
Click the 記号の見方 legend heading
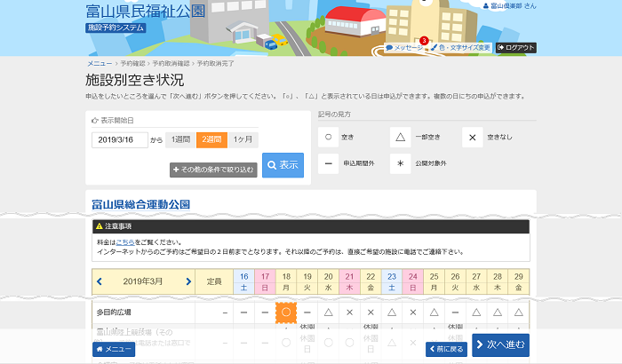pyautogui.click(x=334, y=115)
